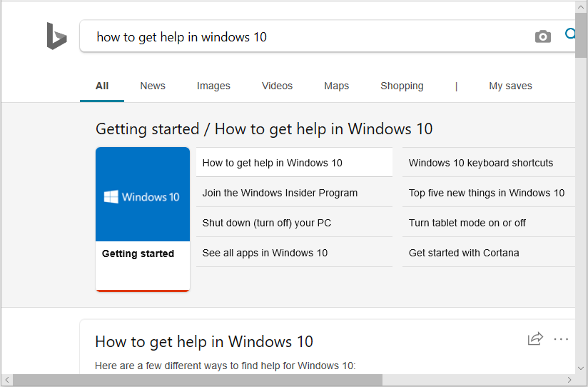Open 'See all apps in Windows 10'
The image size is (588, 387).
pos(294,253)
